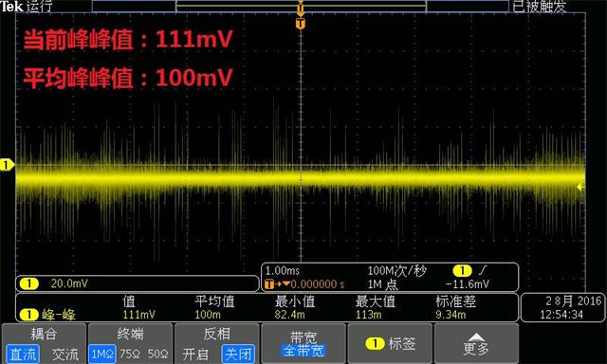
Task: Set invert off with 关闭
Action: (x=238, y=354)
